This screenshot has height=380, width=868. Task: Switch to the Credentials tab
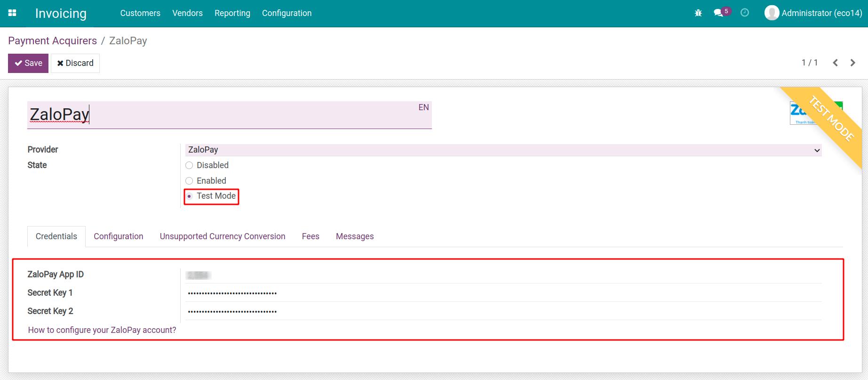(x=56, y=236)
